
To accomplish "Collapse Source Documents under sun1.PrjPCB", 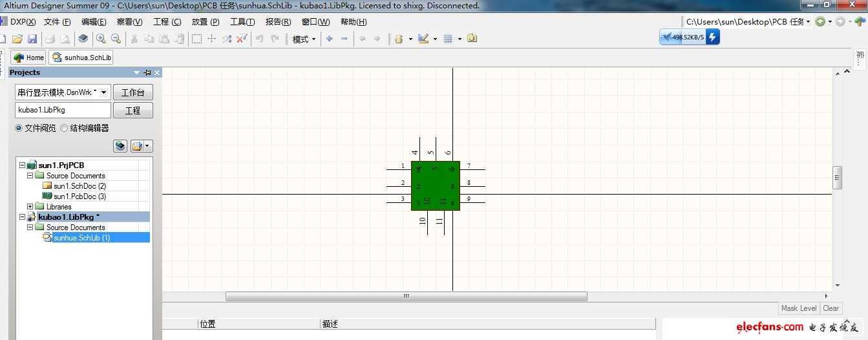I will [30, 176].
